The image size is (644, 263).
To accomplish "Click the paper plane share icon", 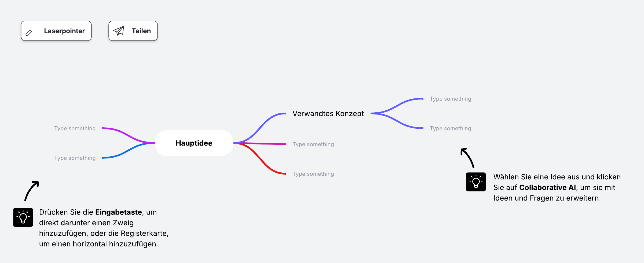I will click(x=119, y=31).
